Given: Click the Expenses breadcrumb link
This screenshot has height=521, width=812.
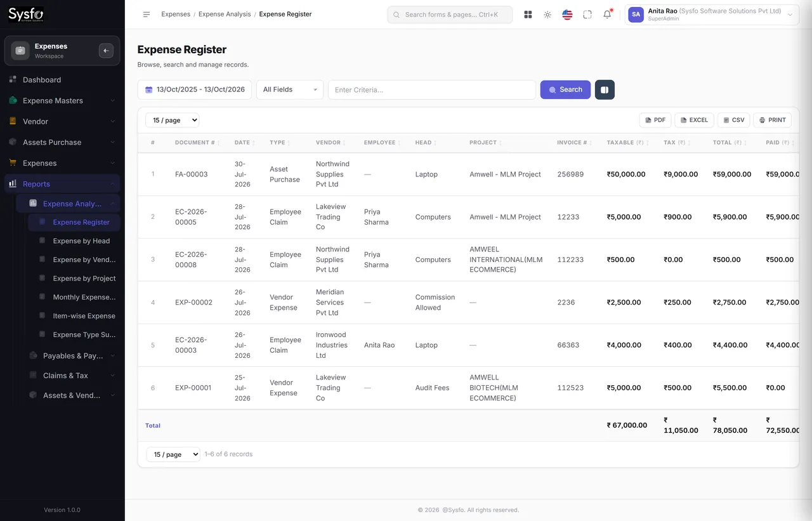Looking at the screenshot, I should (176, 14).
